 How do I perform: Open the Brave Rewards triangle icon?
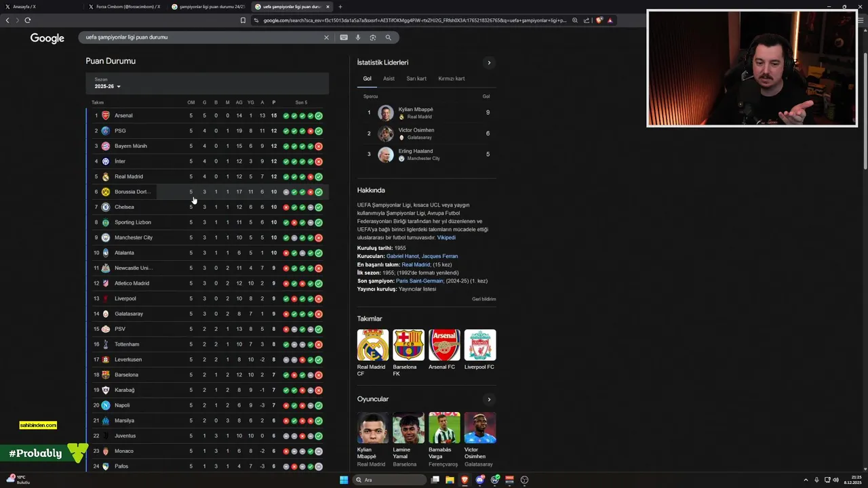pos(610,20)
